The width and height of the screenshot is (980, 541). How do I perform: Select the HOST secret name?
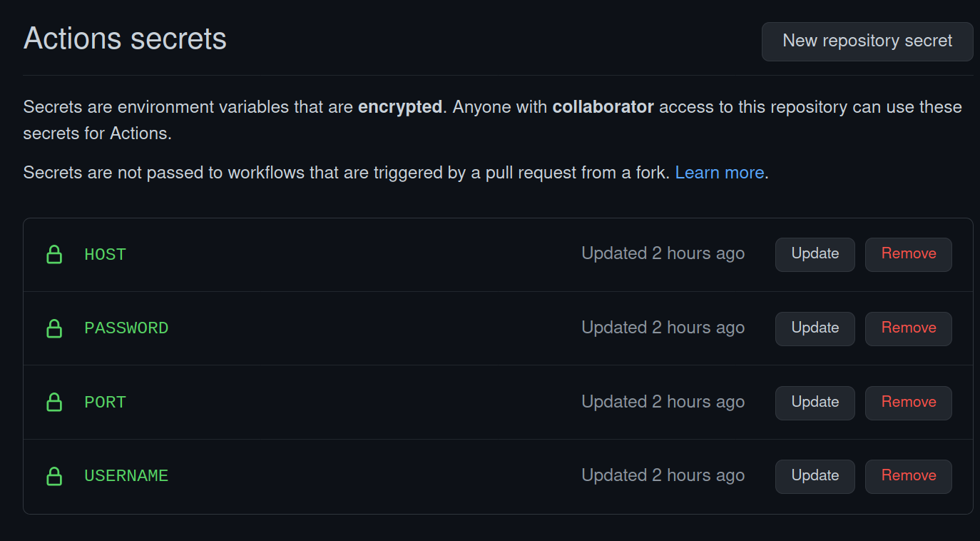pyautogui.click(x=105, y=255)
